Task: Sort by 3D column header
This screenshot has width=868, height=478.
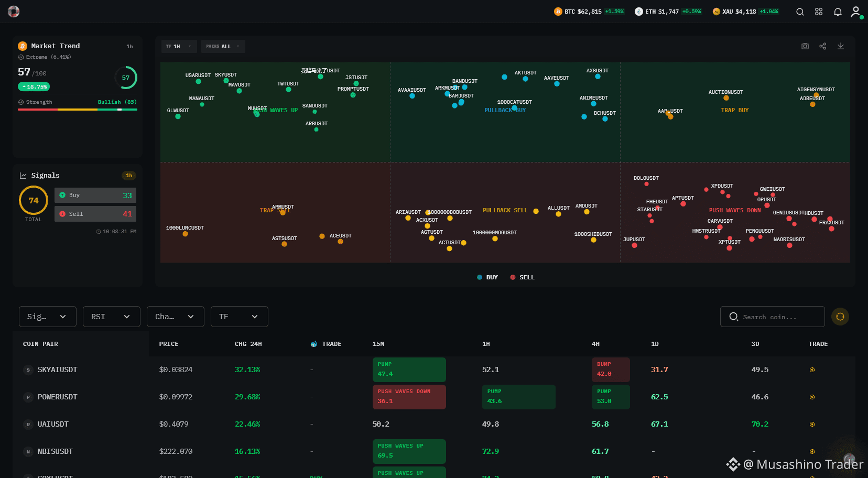Action: pos(755,344)
